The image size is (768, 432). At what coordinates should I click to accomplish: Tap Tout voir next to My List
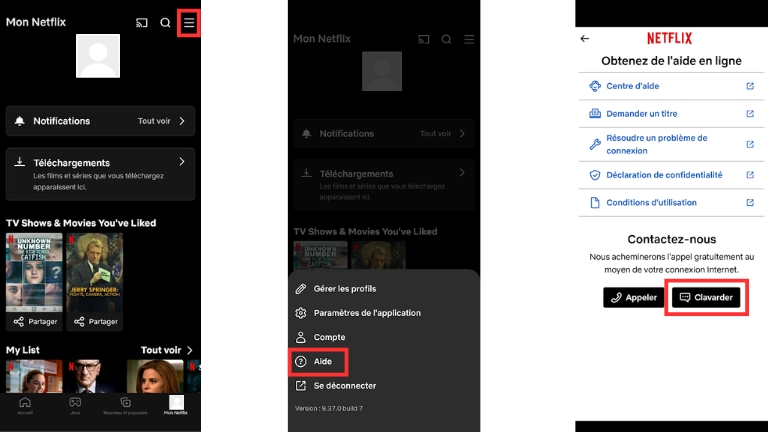pyautogui.click(x=166, y=350)
